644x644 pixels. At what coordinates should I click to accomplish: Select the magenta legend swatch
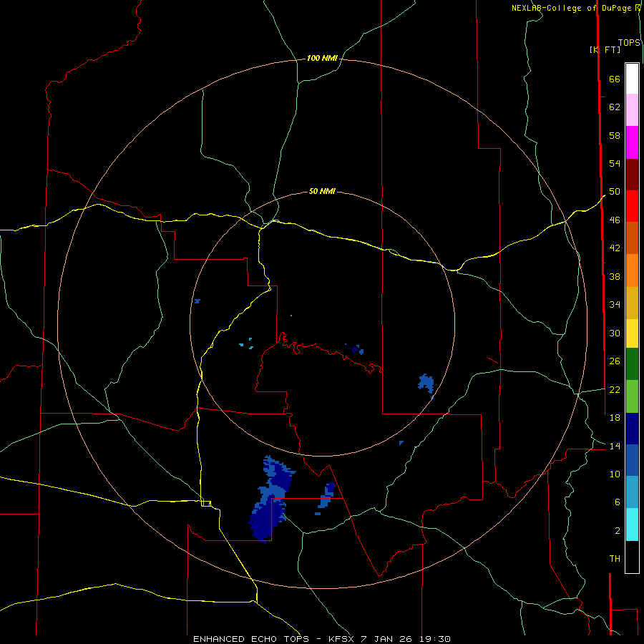[x=632, y=142]
